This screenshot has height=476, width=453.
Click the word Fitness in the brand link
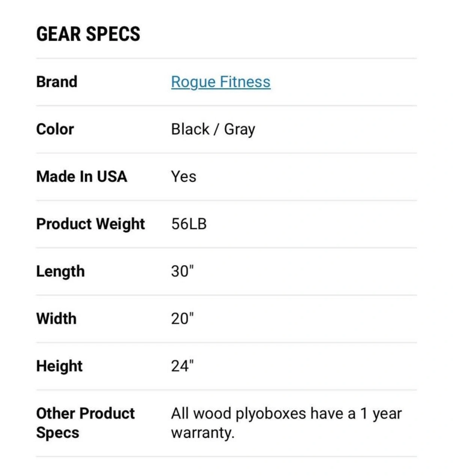pyautogui.click(x=245, y=82)
